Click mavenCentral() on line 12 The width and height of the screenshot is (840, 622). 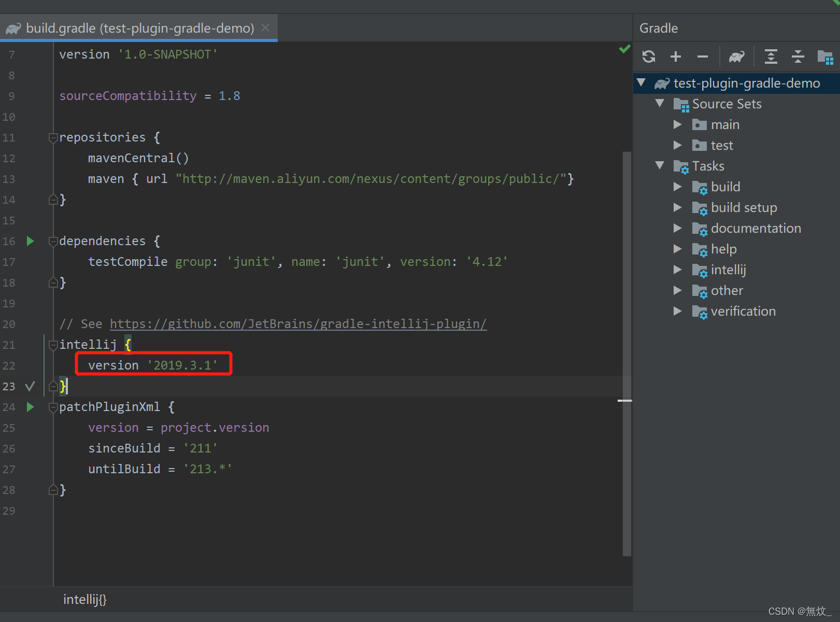[x=138, y=158]
